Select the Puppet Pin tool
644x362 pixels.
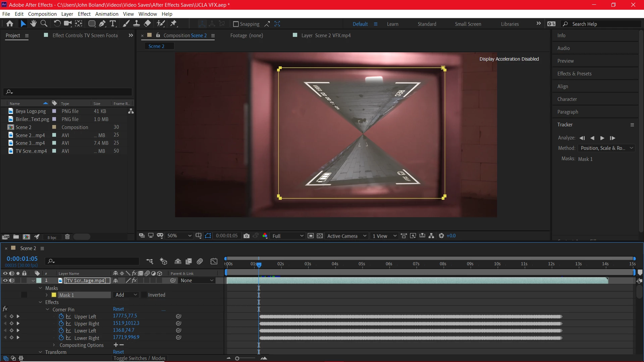[x=173, y=23]
